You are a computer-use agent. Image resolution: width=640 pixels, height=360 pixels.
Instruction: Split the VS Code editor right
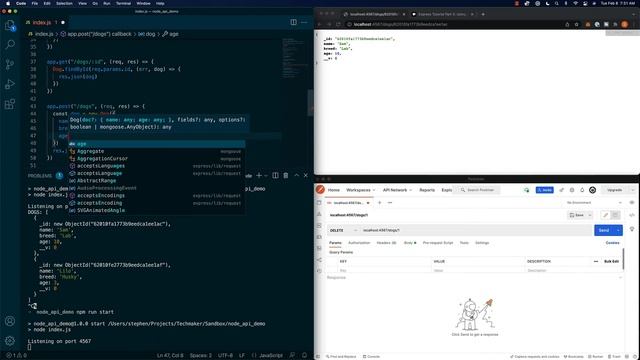pyautogui.click(x=293, y=22)
